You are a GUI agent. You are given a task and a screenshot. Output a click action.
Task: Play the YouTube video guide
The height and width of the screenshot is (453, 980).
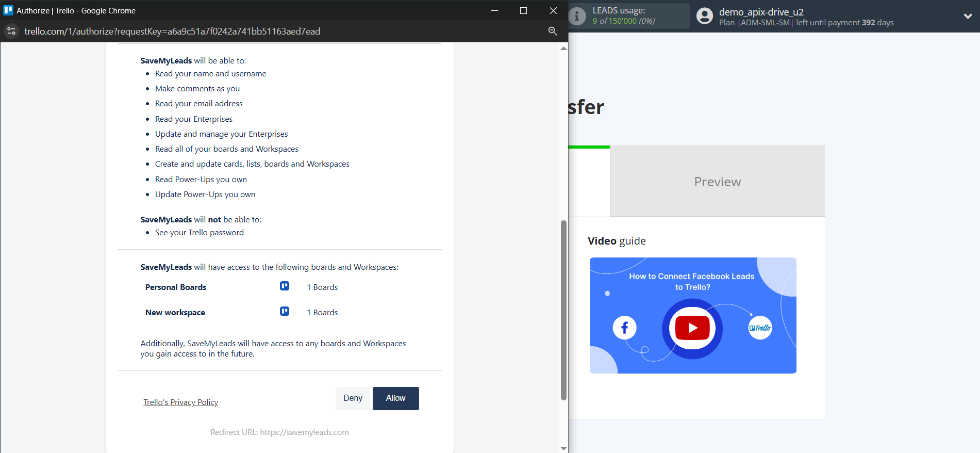tap(692, 328)
